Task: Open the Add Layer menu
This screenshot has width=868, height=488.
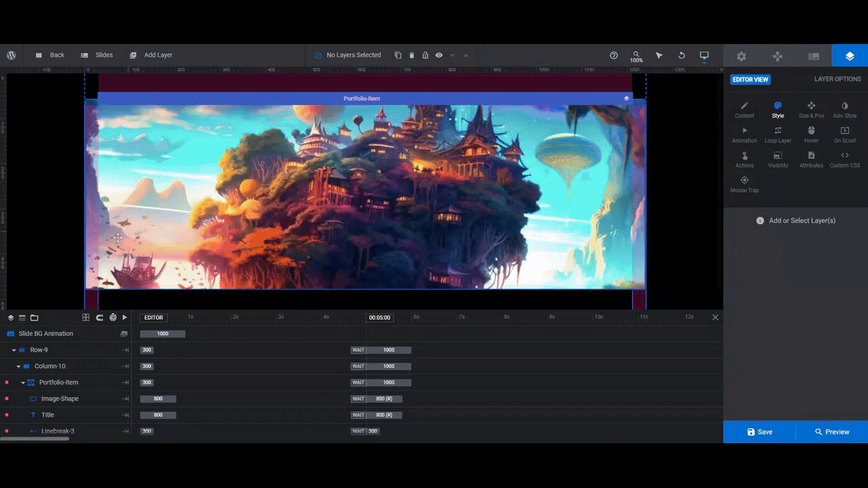Action: point(151,56)
